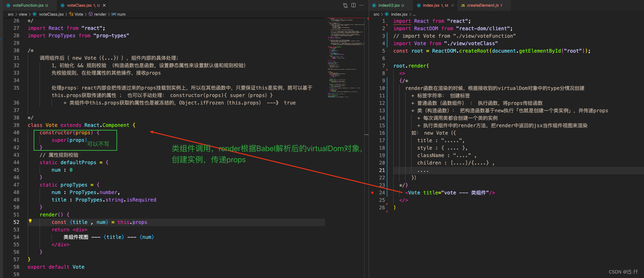644x278 pixels.
Task: Select 'view' breadcrumb in left editor
Action: [23, 14]
